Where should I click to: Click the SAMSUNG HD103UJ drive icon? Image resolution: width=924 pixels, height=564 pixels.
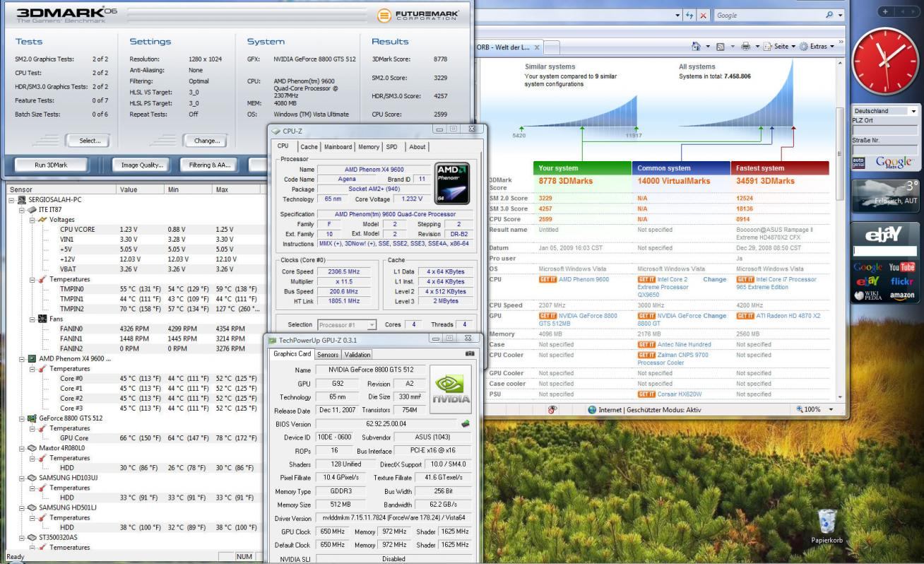pos(30,478)
